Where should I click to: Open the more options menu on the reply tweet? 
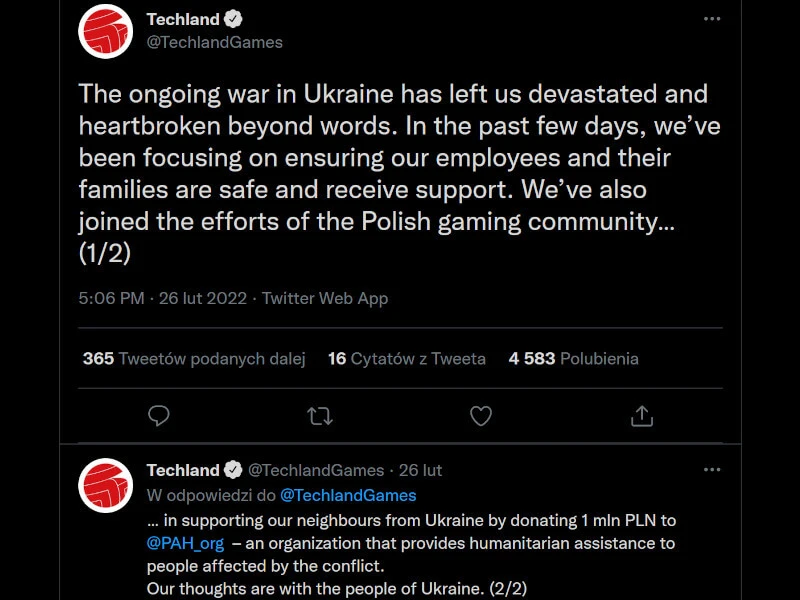712,468
